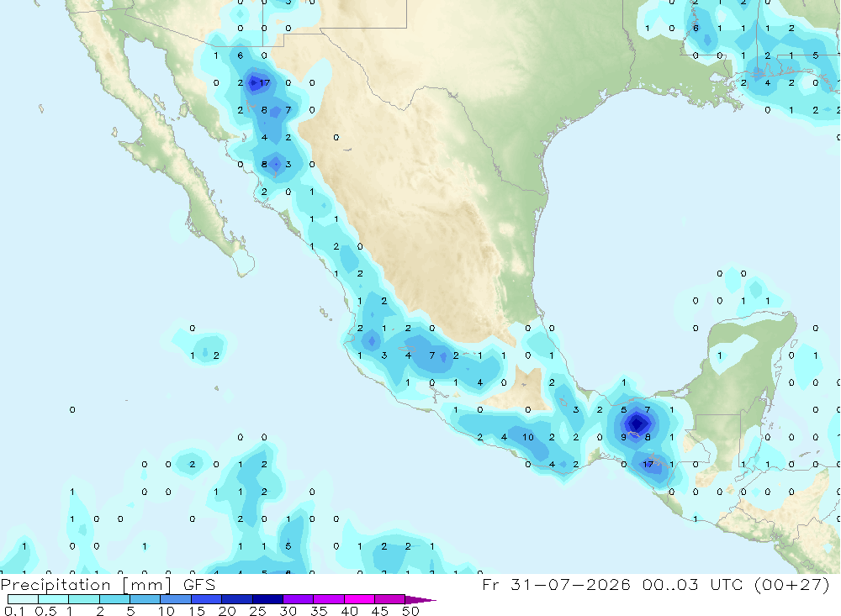Viewport: 841px width, 616px height.
Task: Click the legend tick label '40'
Action: pyautogui.click(x=350, y=611)
